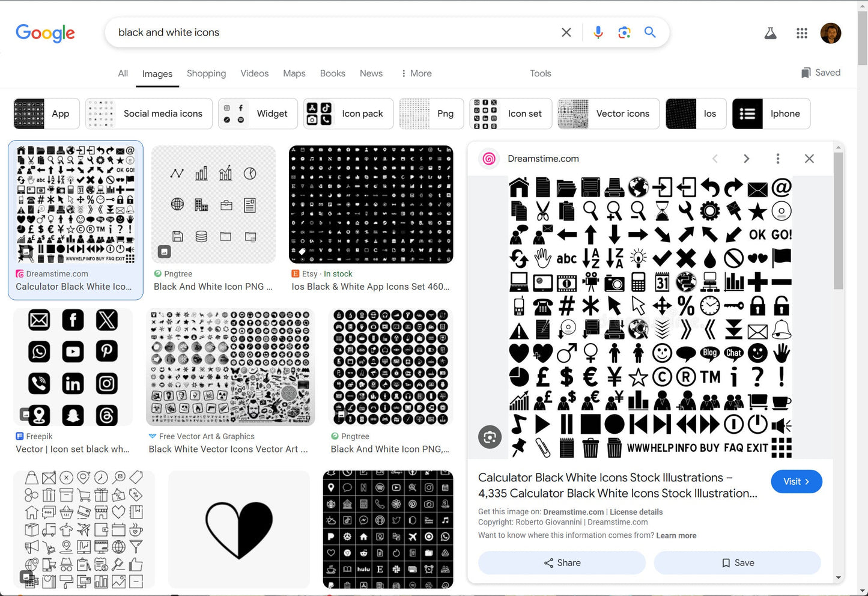The width and height of the screenshot is (868, 596).
Task: Click the preview panel scrollbar
Action: [x=839, y=220]
